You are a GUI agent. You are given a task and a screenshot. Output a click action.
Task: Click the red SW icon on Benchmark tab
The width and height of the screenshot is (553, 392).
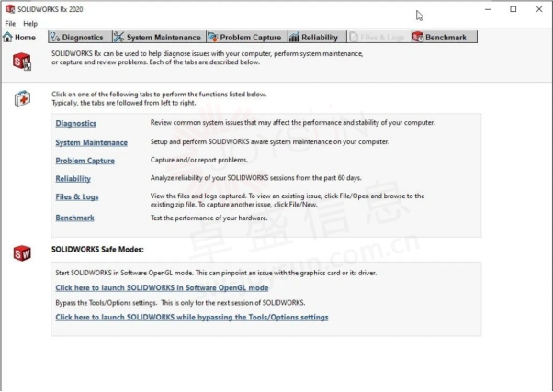pyautogui.click(x=418, y=37)
